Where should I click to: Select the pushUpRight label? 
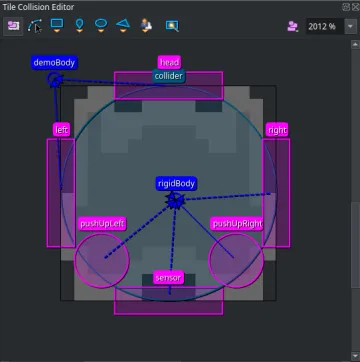[x=237, y=223]
